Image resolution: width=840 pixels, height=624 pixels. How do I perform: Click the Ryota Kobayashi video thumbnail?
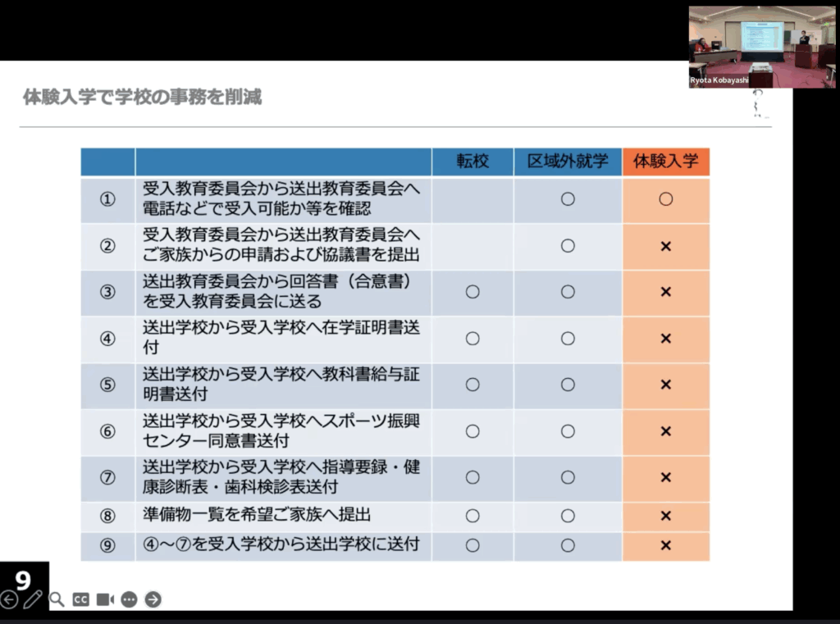click(x=761, y=45)
